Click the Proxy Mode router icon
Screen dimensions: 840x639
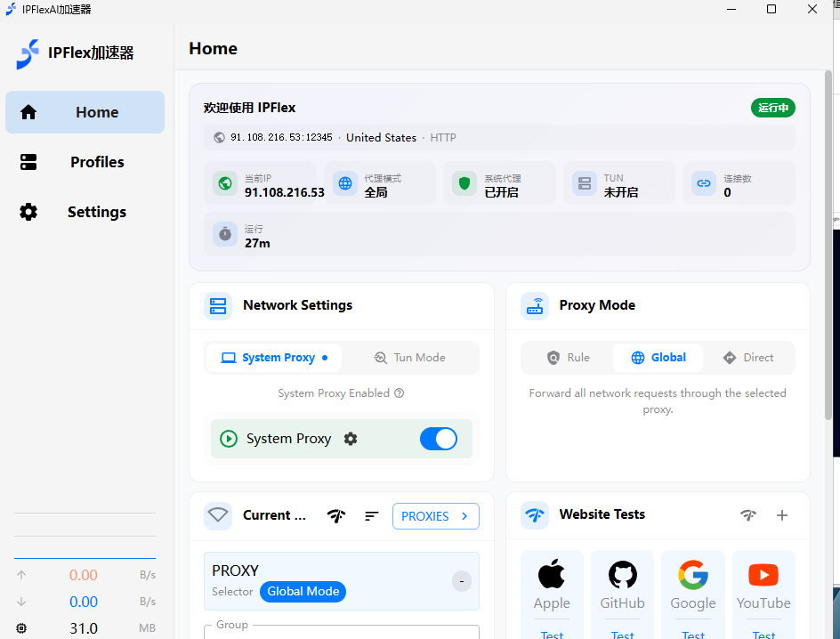[x=535, y=306]
